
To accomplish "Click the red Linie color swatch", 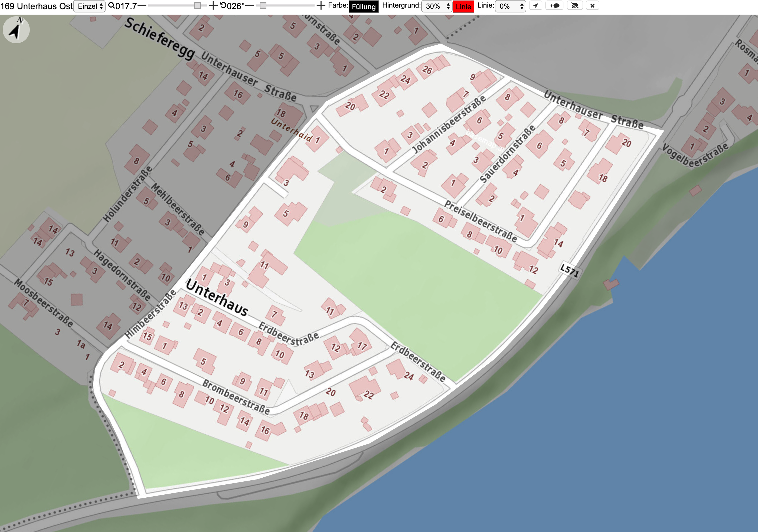I will [x=463, y=6].
